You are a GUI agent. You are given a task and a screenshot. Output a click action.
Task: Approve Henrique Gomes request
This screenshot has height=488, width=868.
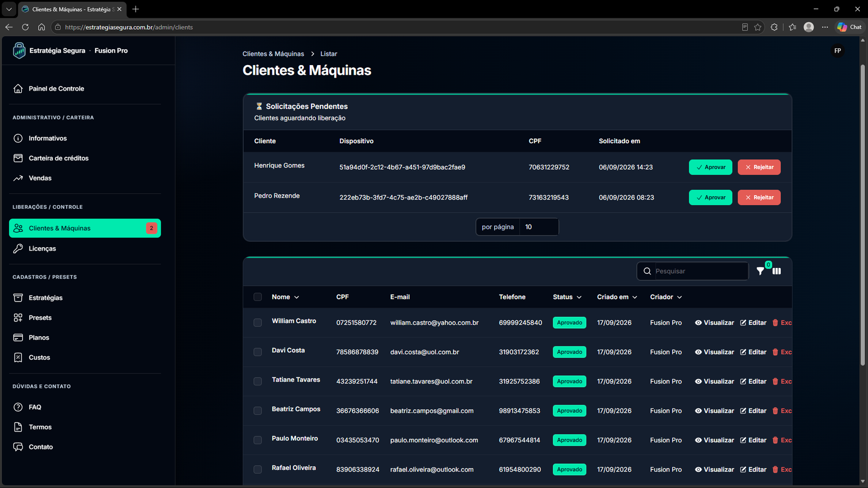pyautogui.click(x=711, y=167)
